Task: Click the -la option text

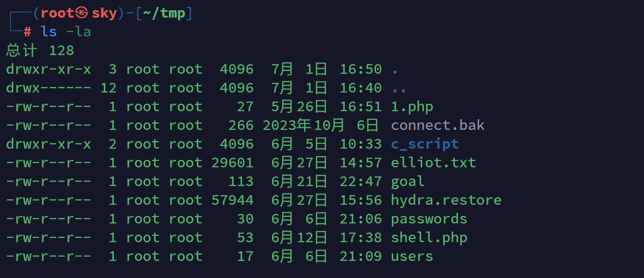Action: [x=79, y=32]
